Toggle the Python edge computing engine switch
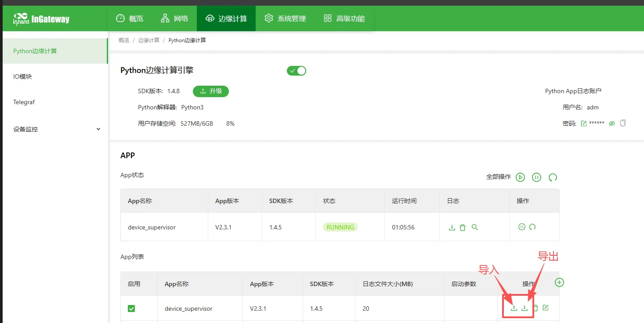This screenshot has width=644, height=323. point(297,71)
